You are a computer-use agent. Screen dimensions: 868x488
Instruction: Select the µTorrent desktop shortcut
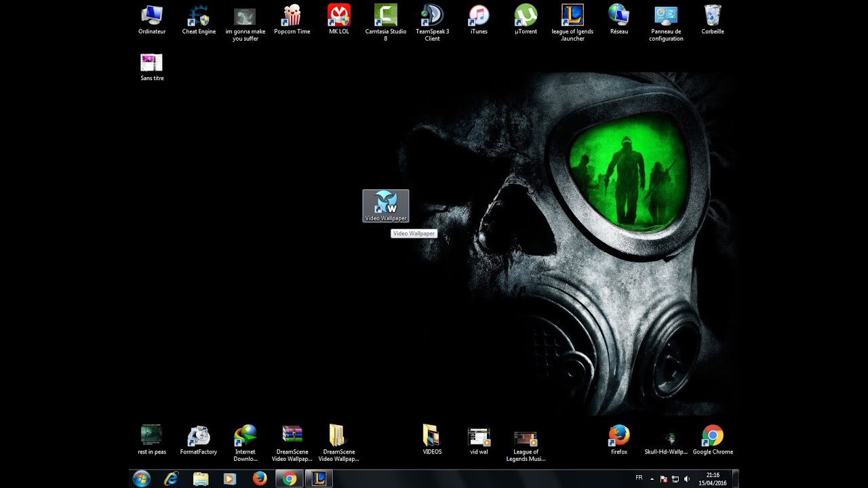coord(526,20)
